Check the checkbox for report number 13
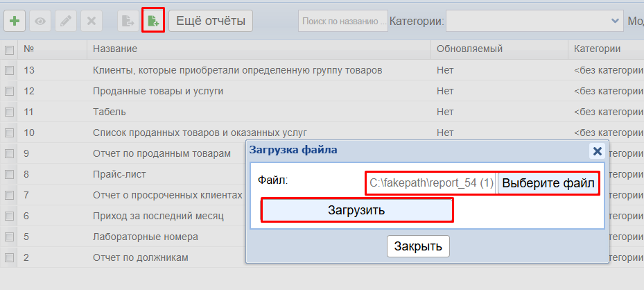The height and width of the screenshot is (290, 644). 9,71
